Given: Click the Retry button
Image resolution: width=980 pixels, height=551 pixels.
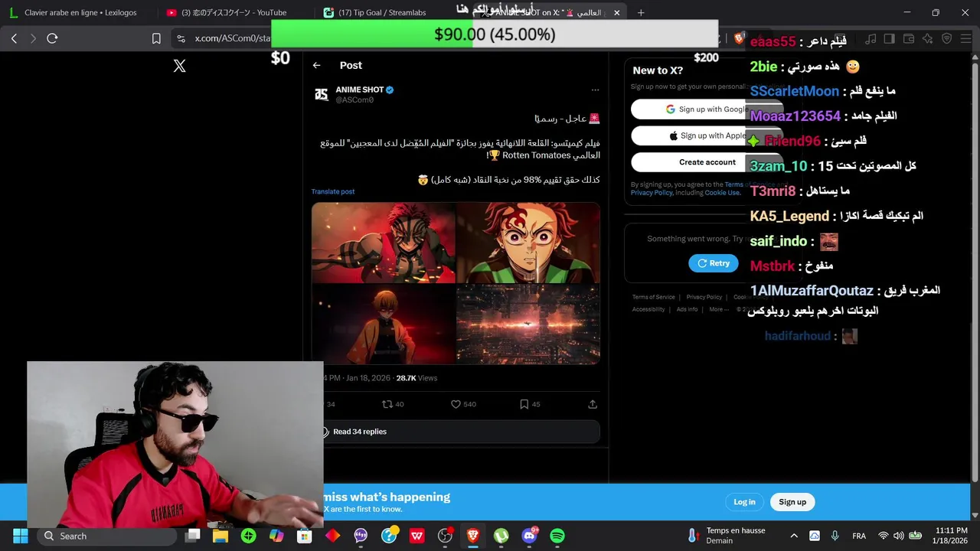Looking at the screenshot, I should 713,263.
